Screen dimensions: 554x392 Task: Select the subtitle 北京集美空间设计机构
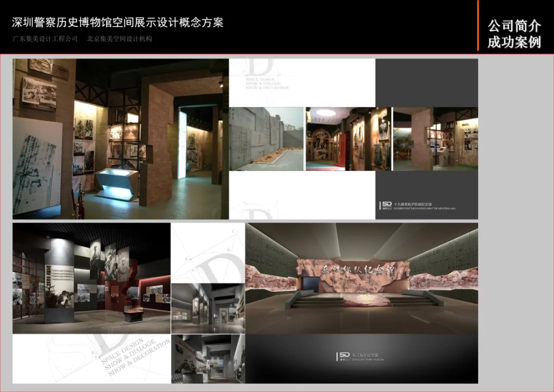[x=120, y=39]
